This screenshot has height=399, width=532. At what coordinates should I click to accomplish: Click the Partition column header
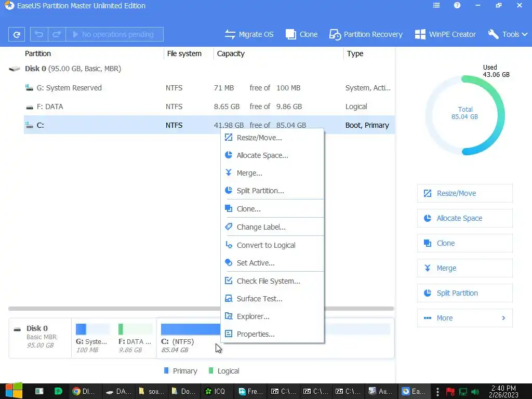pos(37,54)
